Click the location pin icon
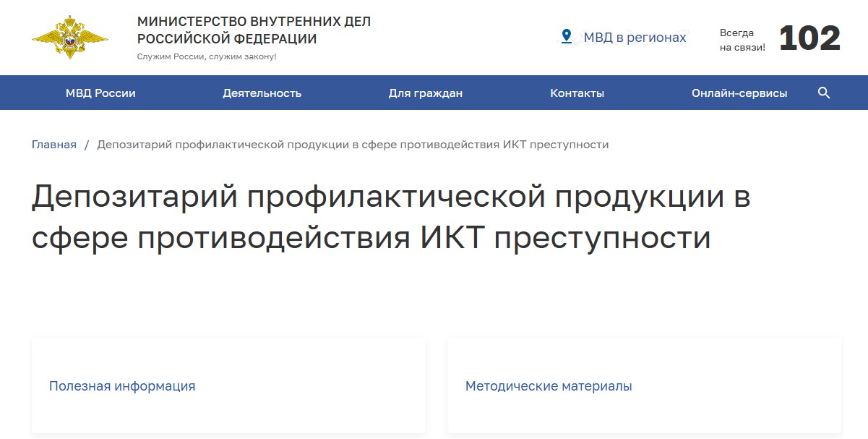 [x=567, y=36]
